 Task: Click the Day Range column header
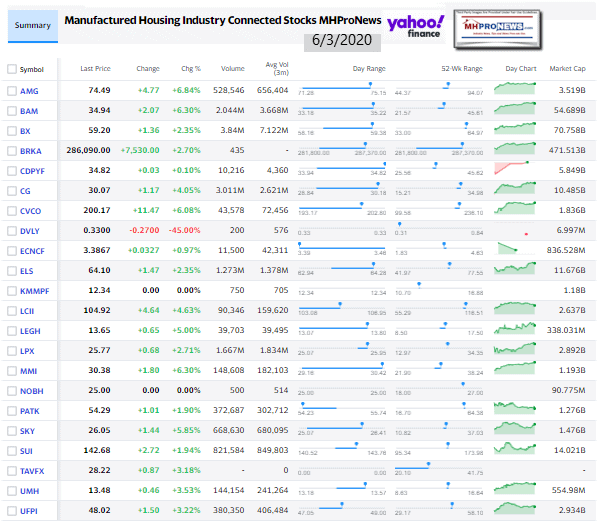[x=369, y=69]
